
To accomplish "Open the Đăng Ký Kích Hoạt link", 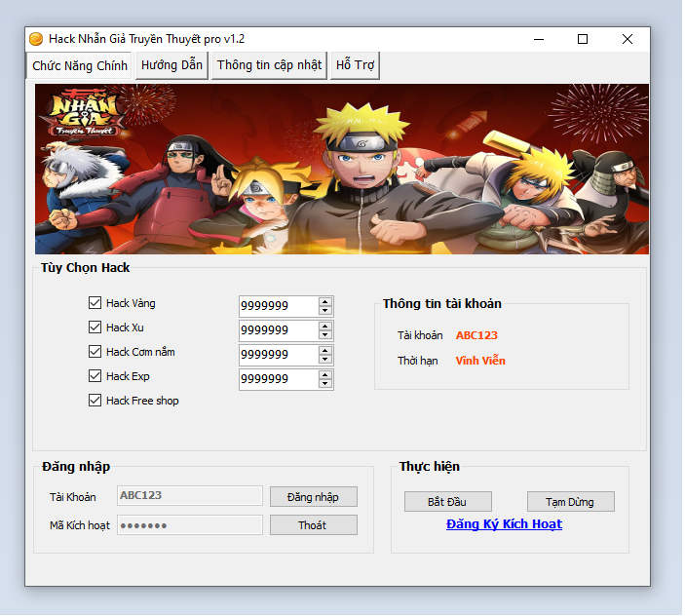I will point(504,524).
